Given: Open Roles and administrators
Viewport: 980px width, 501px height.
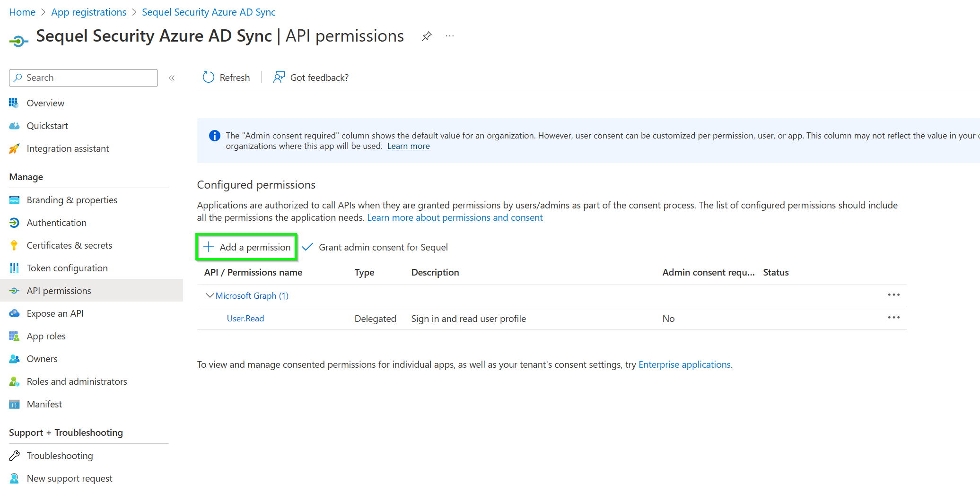Looking at the screenshot, I should click(77, 381).
